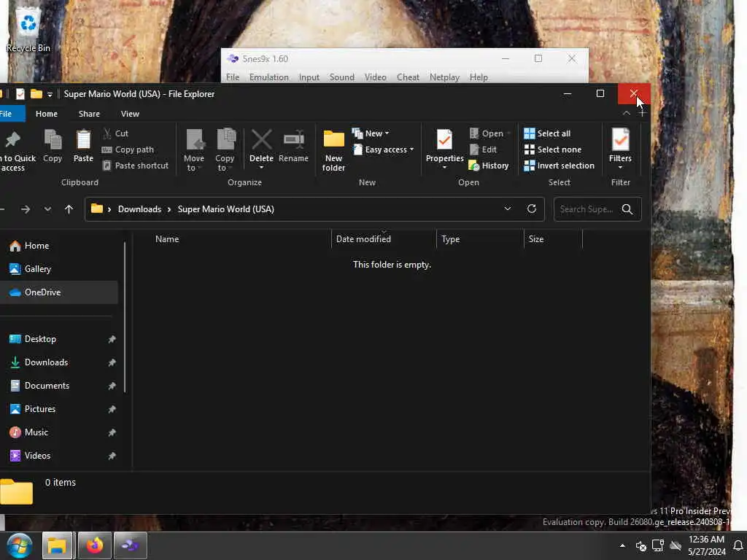Image resolution: width=747 pixels, height=560 pixels.
Task: Switch to the Home ribbon tab
Action: (47, 114)
